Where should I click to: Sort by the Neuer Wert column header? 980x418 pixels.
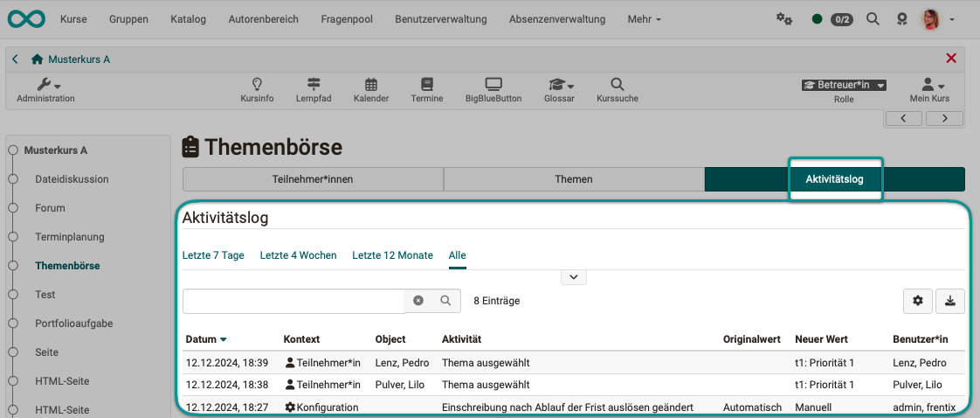(821, 339)
